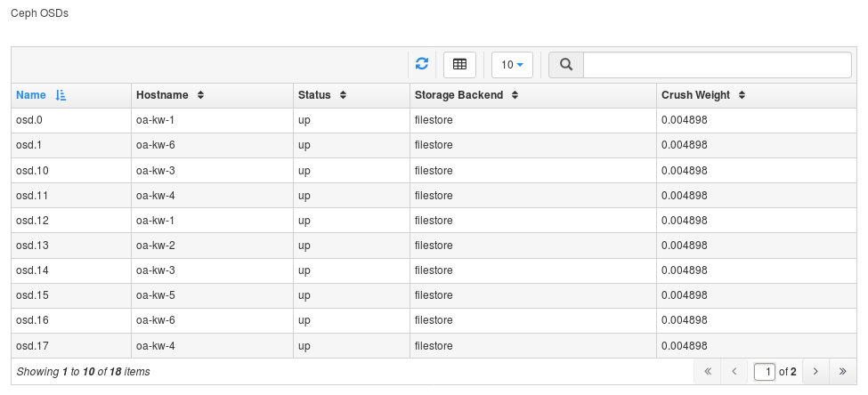Click the Name column sort icon
The height and width of the screenshot is (395, 868).
[61, 95]
